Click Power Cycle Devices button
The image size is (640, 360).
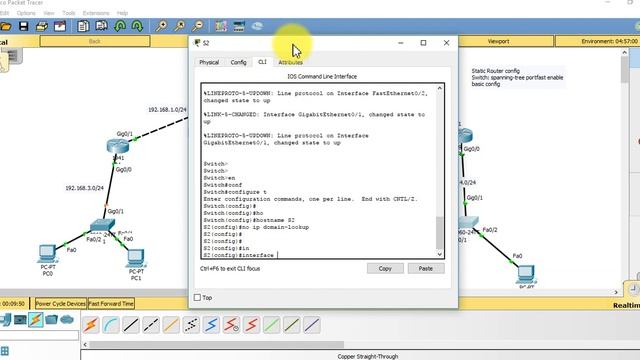coord(60,304)
